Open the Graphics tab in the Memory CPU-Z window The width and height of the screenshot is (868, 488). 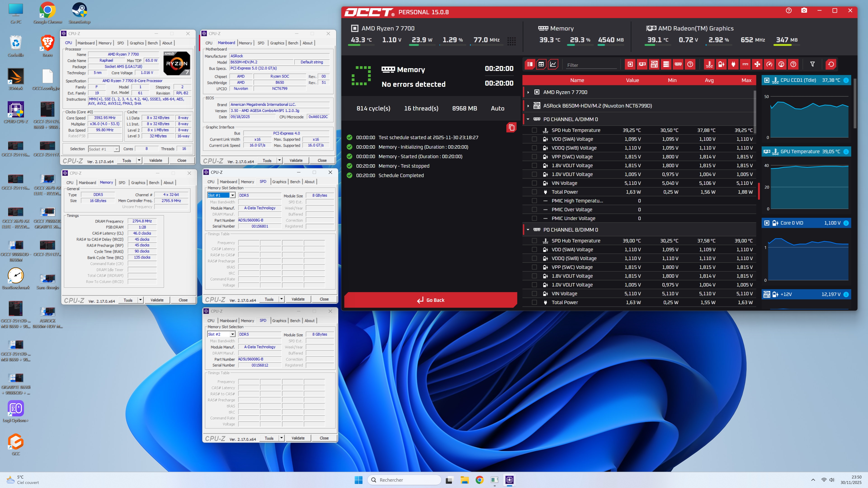tap(138, 183)
